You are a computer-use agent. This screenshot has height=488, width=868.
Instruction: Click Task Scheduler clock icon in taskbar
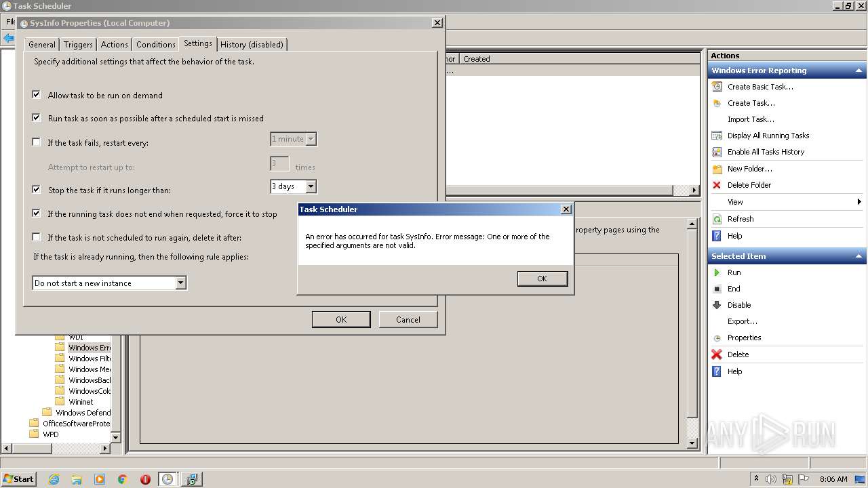167,479
